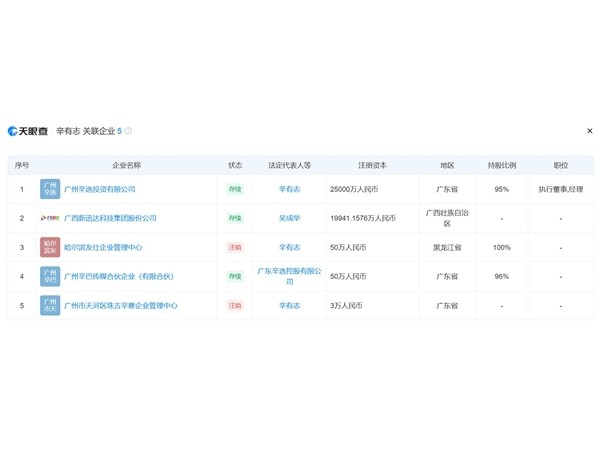This screenshot has height=450, width=600.
Task: Click the 广州辛选投资有限公司 company logo
Action: point(50,189)
